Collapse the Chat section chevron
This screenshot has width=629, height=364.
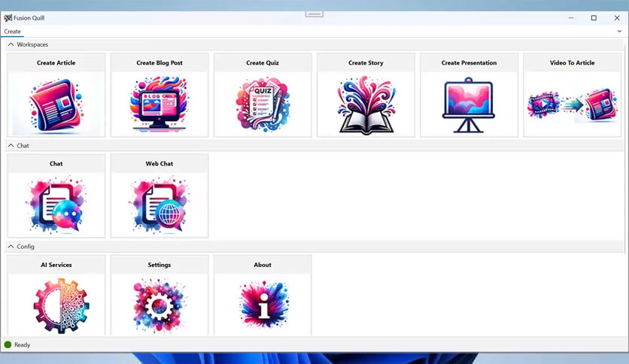(11, 145)
